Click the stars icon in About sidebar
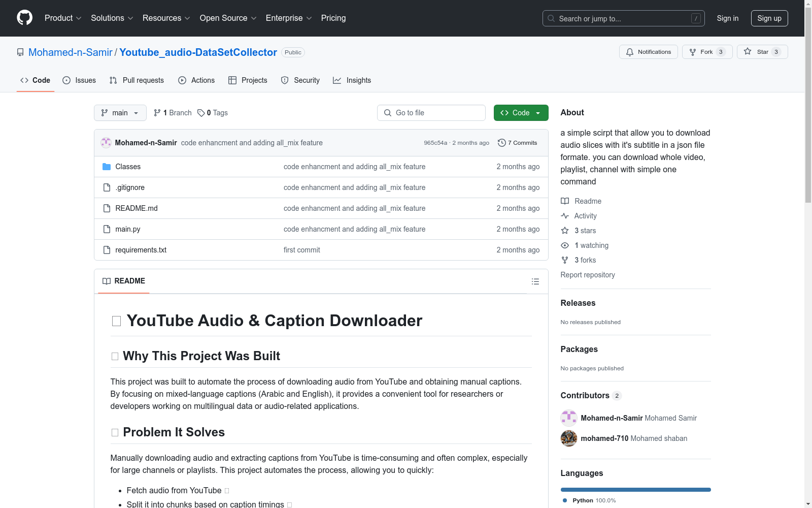Screen dimensions: 812x508 pos(565,231)
